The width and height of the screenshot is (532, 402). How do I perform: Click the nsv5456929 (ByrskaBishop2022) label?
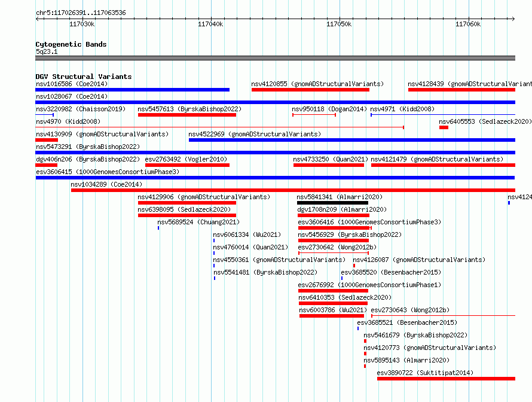pos(350,234)
